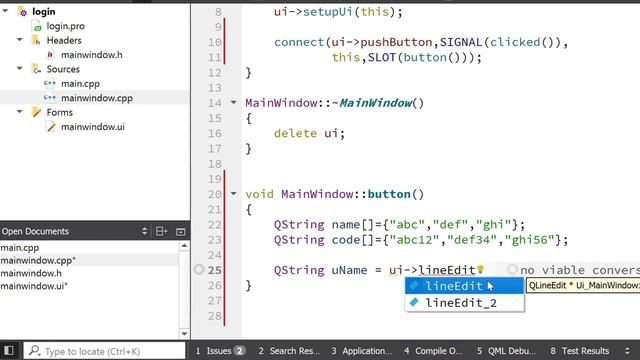The height and width of the screenshot is (360, 640).
Task: Click the 'no viable convers' error text
Action: point(580,270)
